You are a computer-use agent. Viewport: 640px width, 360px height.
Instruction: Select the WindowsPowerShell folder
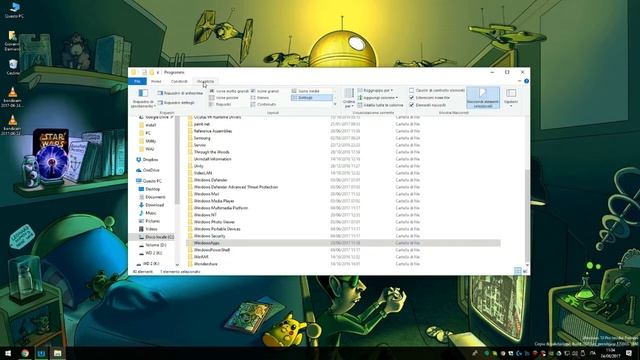pos(209,250)
